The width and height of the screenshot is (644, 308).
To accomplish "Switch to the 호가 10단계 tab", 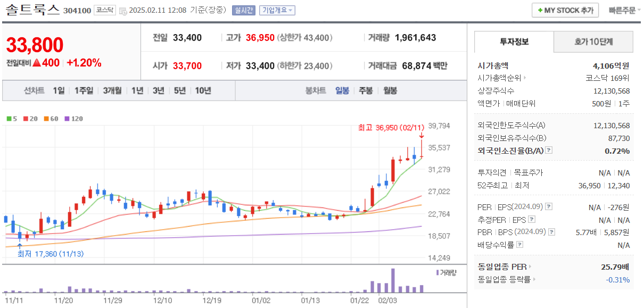I will click(592, 41).
